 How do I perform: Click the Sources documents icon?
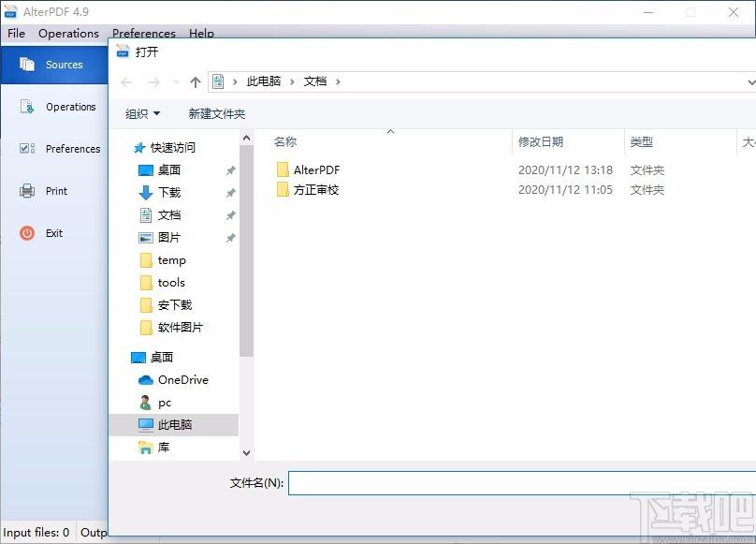pos(27,65)
